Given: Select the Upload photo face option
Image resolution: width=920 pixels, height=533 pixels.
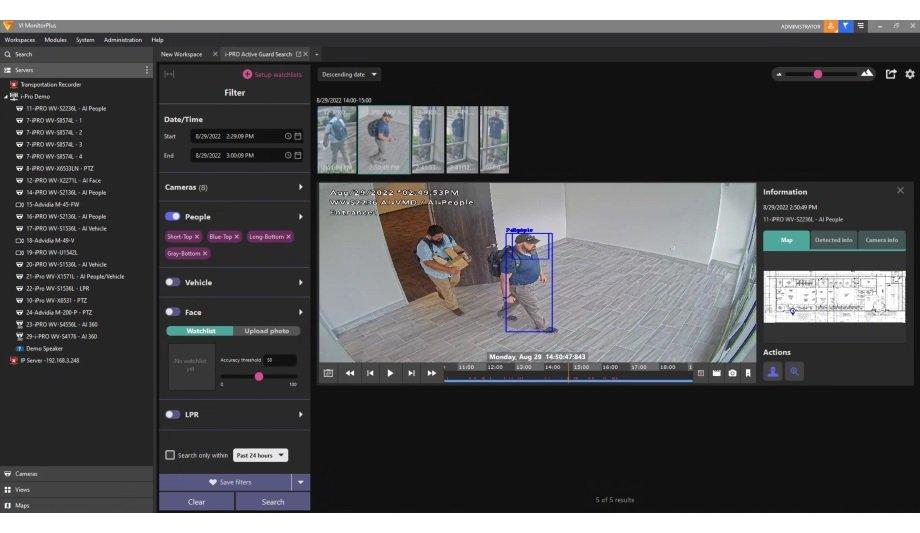Looking at the screenshot, I should 267,331.
